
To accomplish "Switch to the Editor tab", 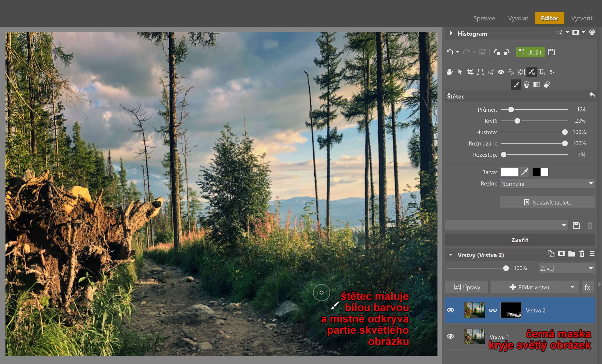I will pyautogui.click(x=550, y=18).
